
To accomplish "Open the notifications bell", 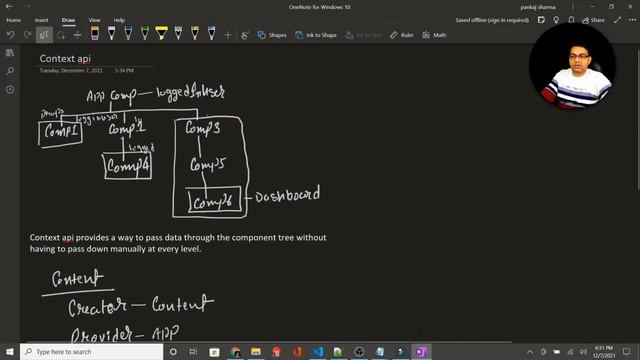I will pos(571,20).
